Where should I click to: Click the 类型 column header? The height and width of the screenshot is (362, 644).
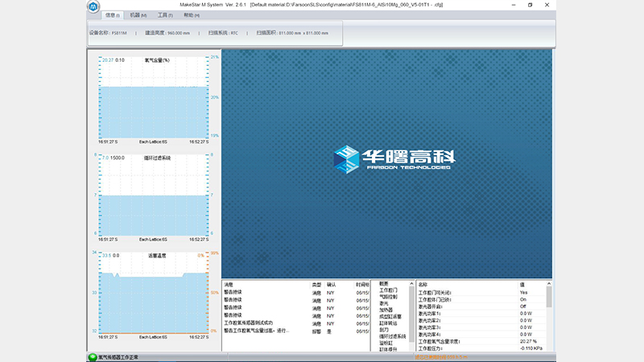tap(316, 285)
